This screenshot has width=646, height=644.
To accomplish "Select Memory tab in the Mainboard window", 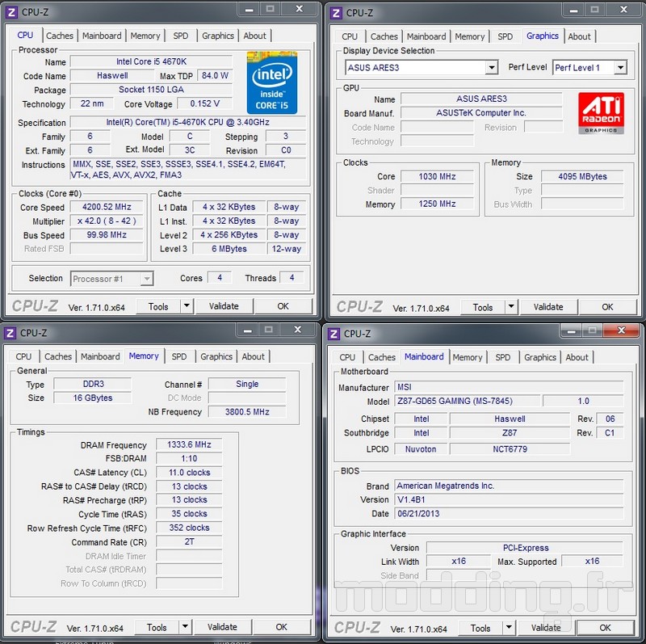I will [x=468, y=357].
